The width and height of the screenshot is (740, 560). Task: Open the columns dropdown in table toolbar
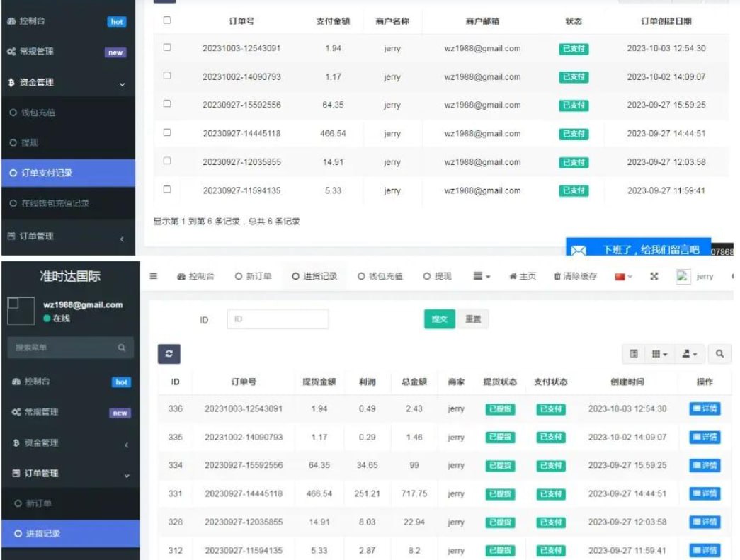pos(659,354)
